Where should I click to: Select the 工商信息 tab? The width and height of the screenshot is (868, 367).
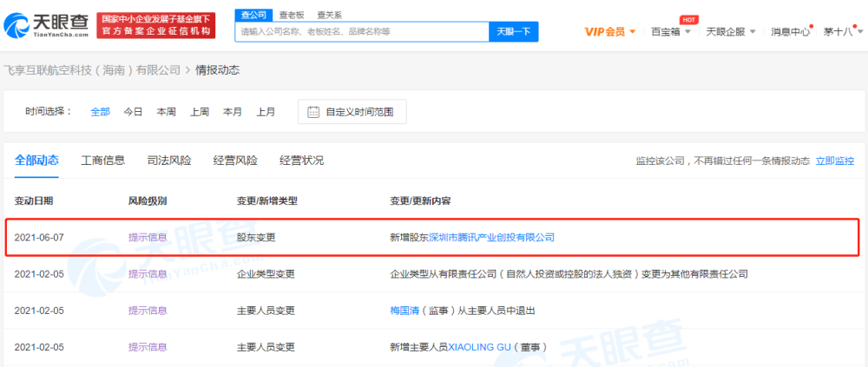pos(103,161)
